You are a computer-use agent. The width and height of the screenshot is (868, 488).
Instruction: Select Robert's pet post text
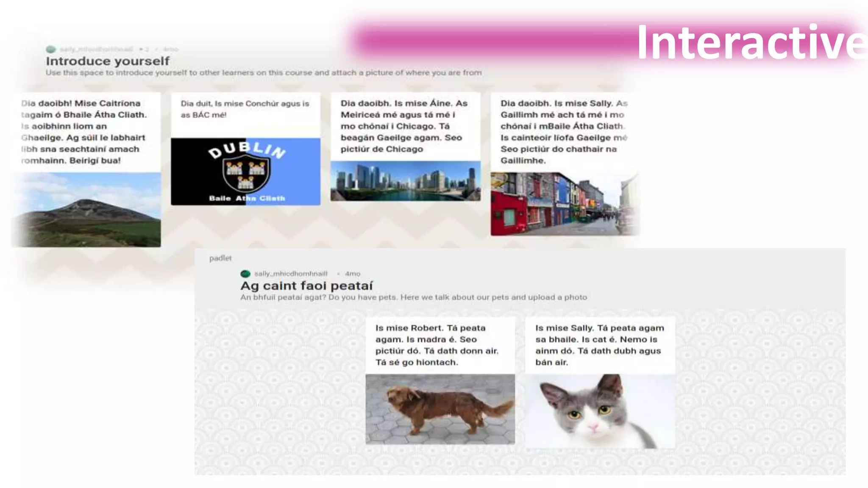(437, 345)
